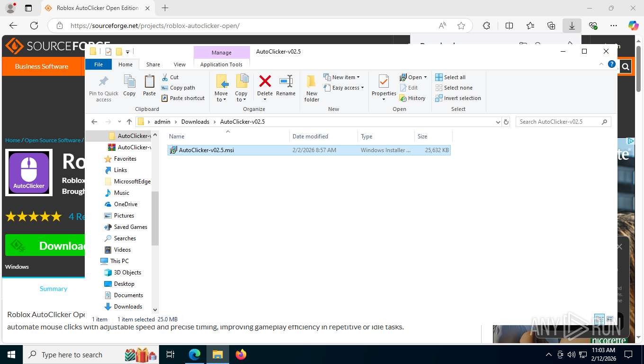This screenshot has width=644, height=364.
Task: Rename the selected file
Action: [286, 86]
